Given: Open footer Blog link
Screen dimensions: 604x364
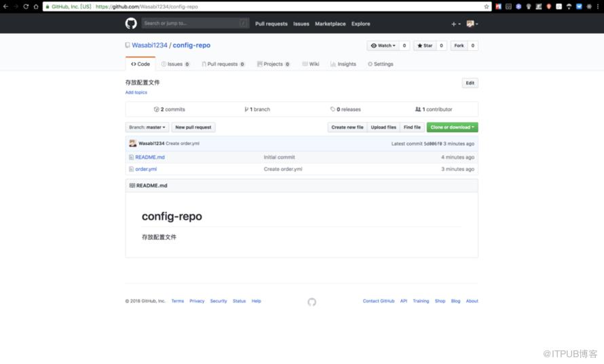Looking at the screenshot, I should (x=455, y=301).
